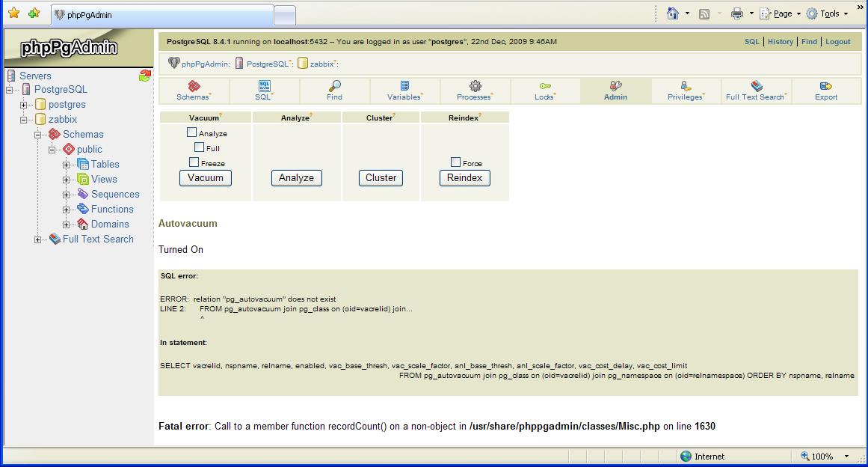Click the Functions icon in the tree
The image size is (868, 467).
click(83, 209)
